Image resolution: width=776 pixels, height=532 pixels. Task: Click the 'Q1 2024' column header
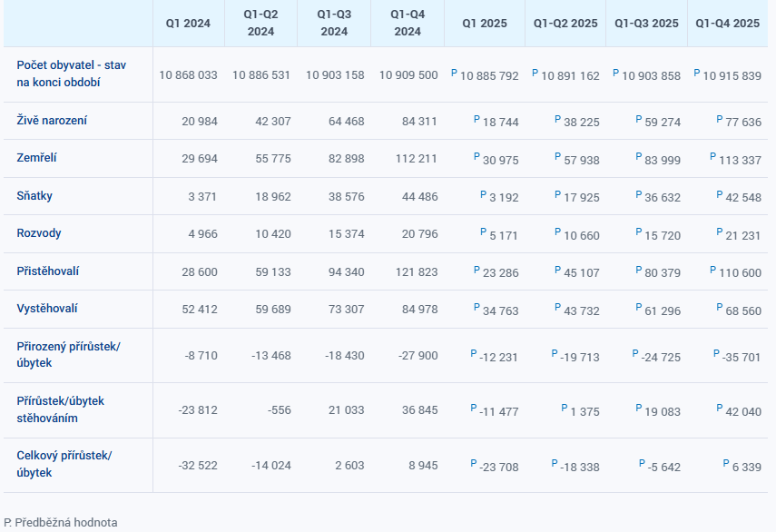click(x=188, y=24)
